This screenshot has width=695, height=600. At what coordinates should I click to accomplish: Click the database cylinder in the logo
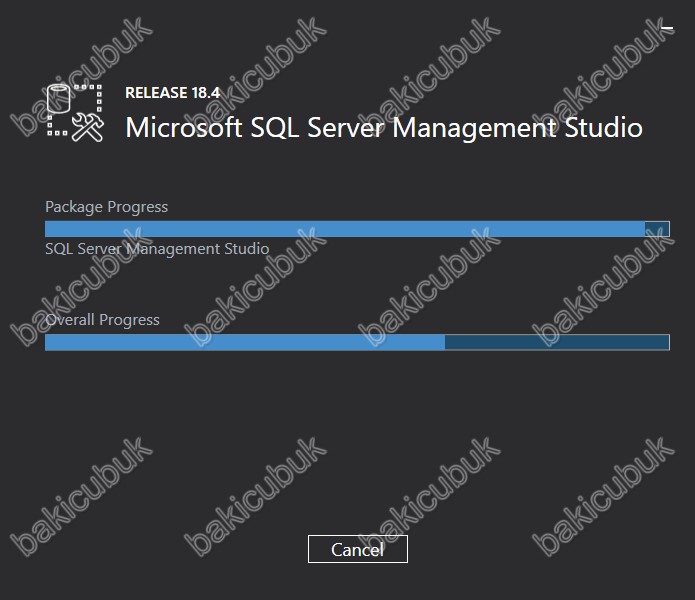tap(59, 98)
